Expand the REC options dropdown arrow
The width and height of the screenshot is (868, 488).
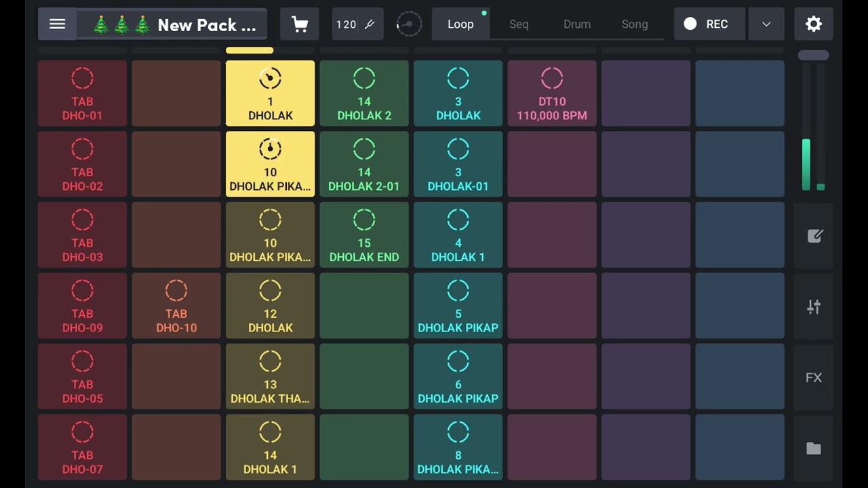[766, 24]
